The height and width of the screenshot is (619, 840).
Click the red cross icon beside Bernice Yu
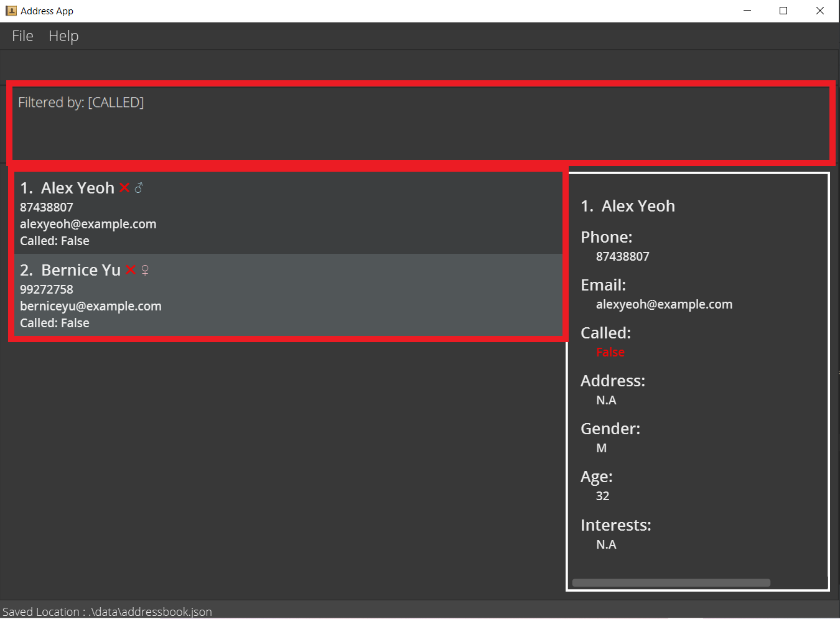coord(131,270)
